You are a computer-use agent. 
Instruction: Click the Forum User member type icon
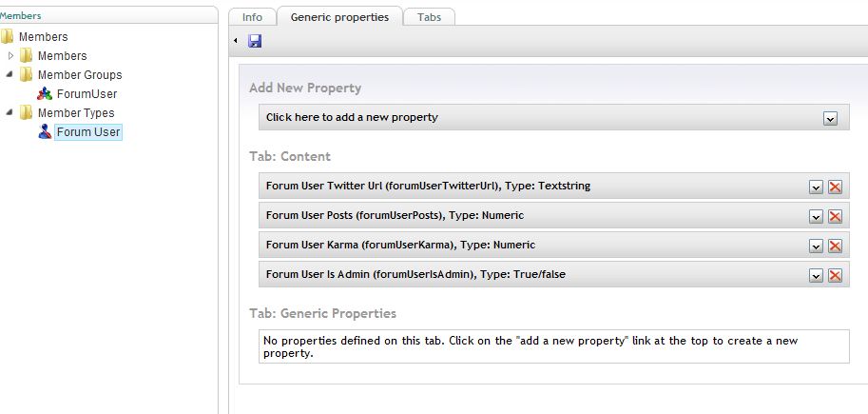[x=45, y=131]
